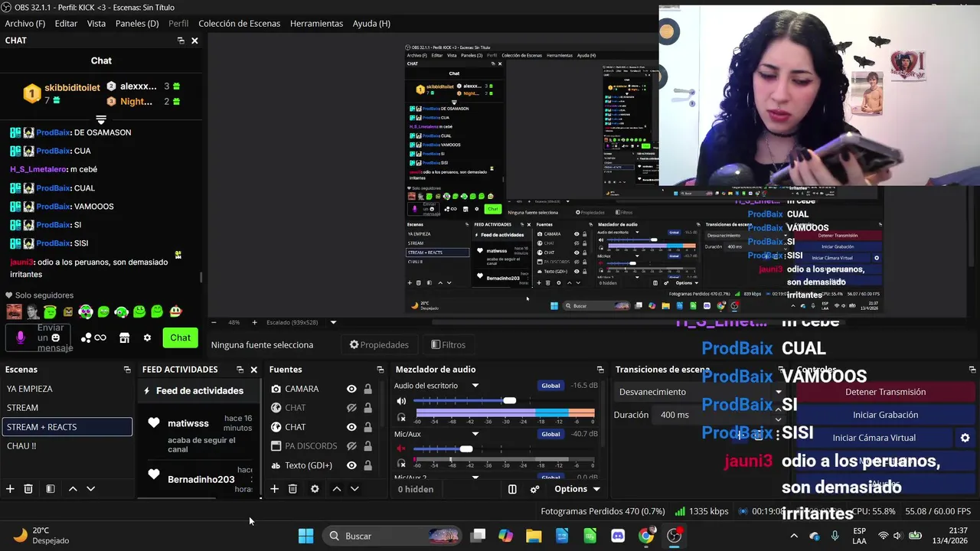This screenshot has width=980, height=551.
Task: Open the chat shop icon
Action: point(125,337)
